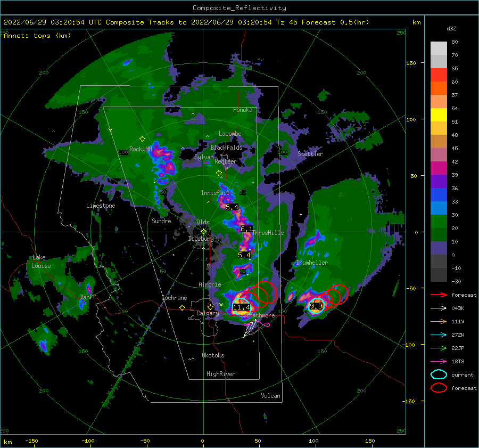
Task: Click the RedDeer label
Action: 226,161
